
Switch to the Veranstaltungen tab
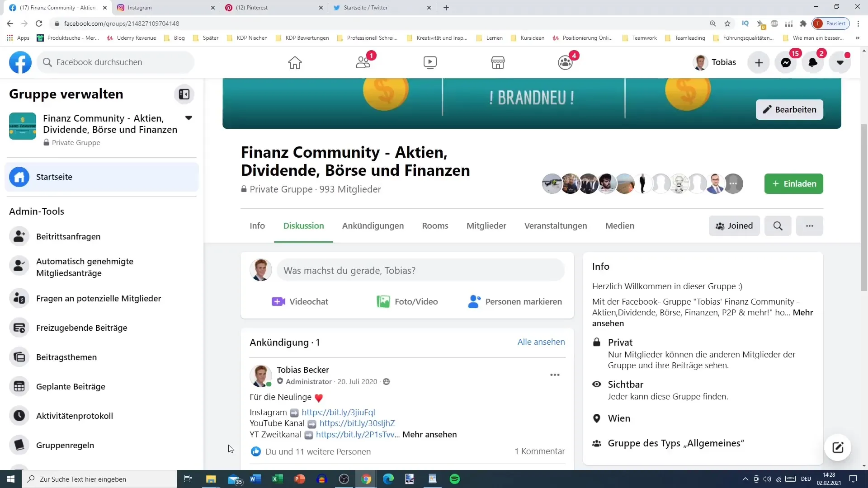coord(556,225)
